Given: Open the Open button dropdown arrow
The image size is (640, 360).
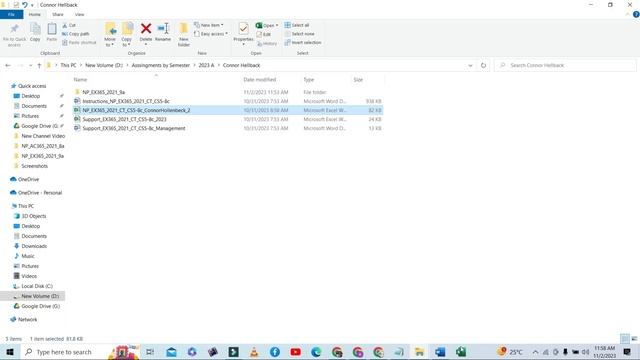Looking at the screenshot, I should [x=277, y=25].
